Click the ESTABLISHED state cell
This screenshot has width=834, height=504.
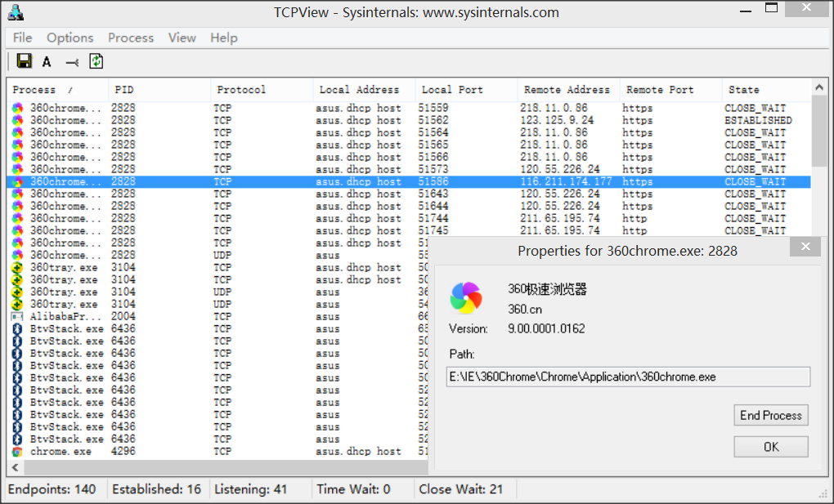758,120
